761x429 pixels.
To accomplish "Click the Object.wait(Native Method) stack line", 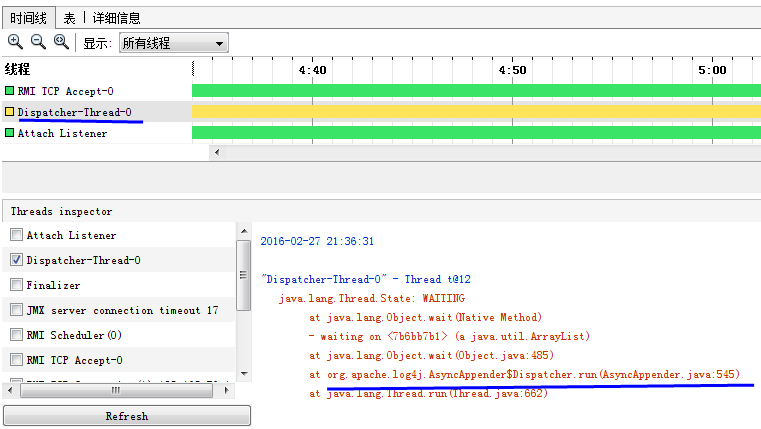I will tap(425, 317).
